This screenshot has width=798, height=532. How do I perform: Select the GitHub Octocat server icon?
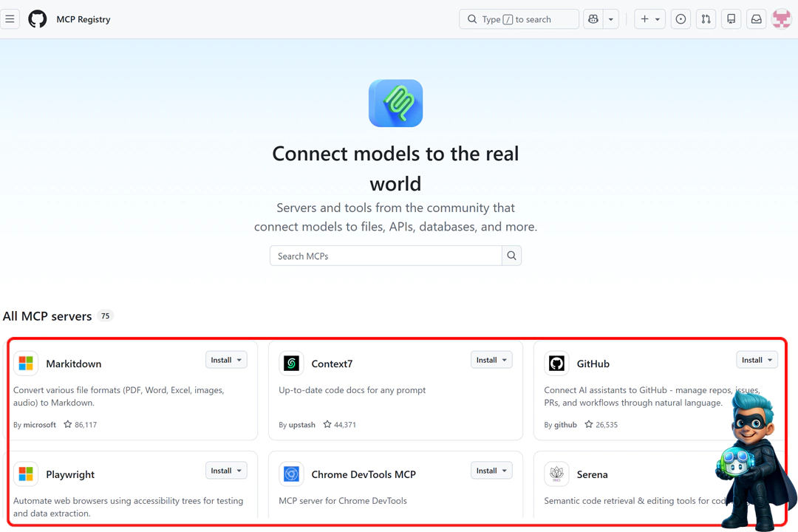556,364
